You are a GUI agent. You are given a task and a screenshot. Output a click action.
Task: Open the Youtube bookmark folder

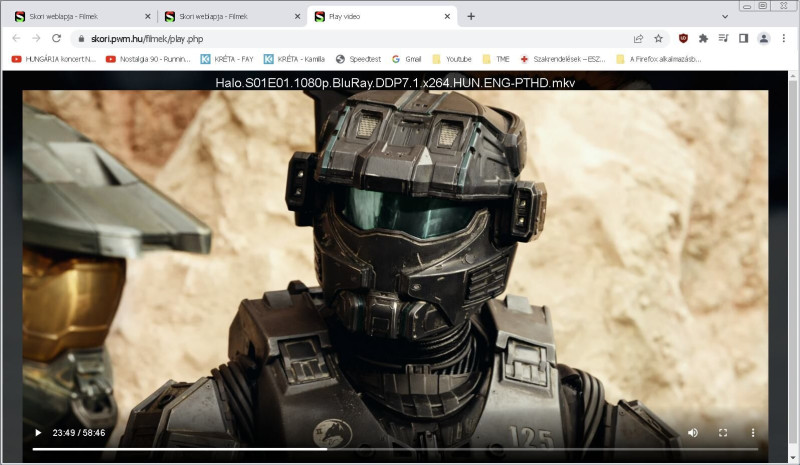click(452, 59)
